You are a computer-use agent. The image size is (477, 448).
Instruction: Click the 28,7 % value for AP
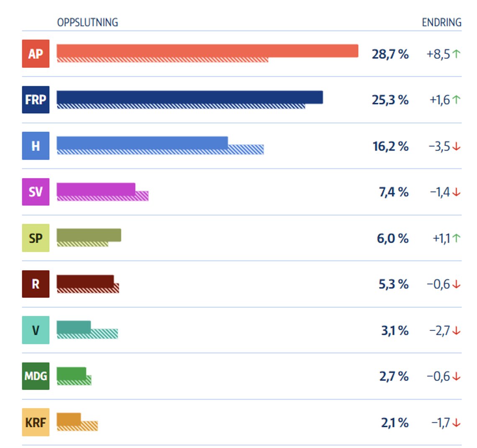[390, 54]
